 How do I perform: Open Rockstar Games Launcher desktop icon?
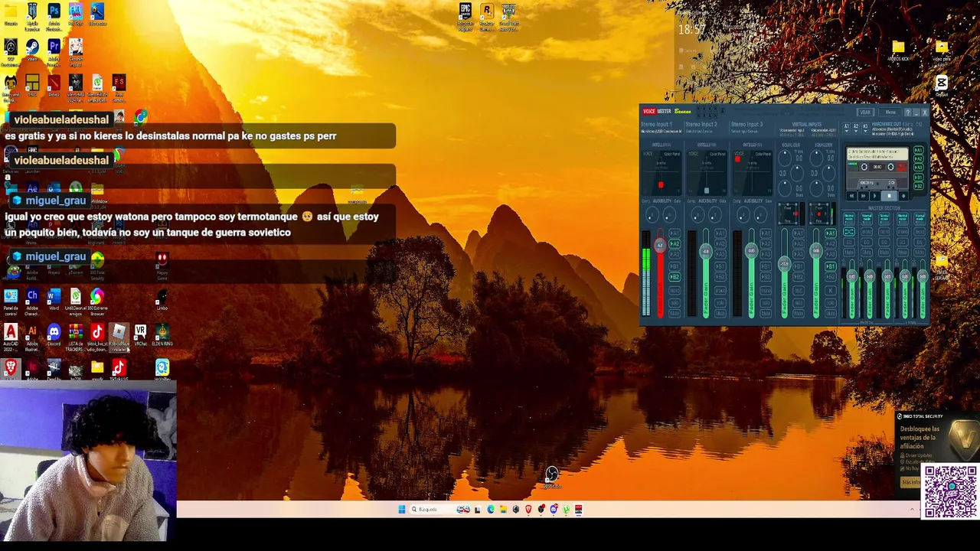point(486,11)
